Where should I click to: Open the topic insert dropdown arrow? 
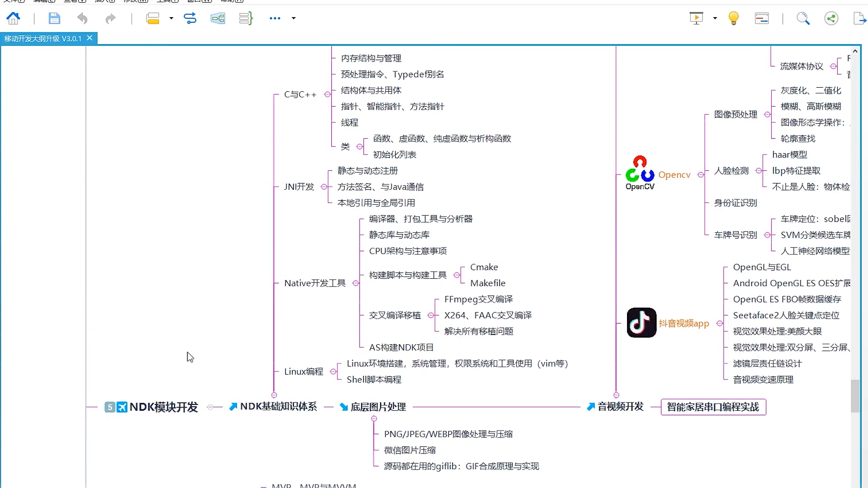tap(171, 19)
